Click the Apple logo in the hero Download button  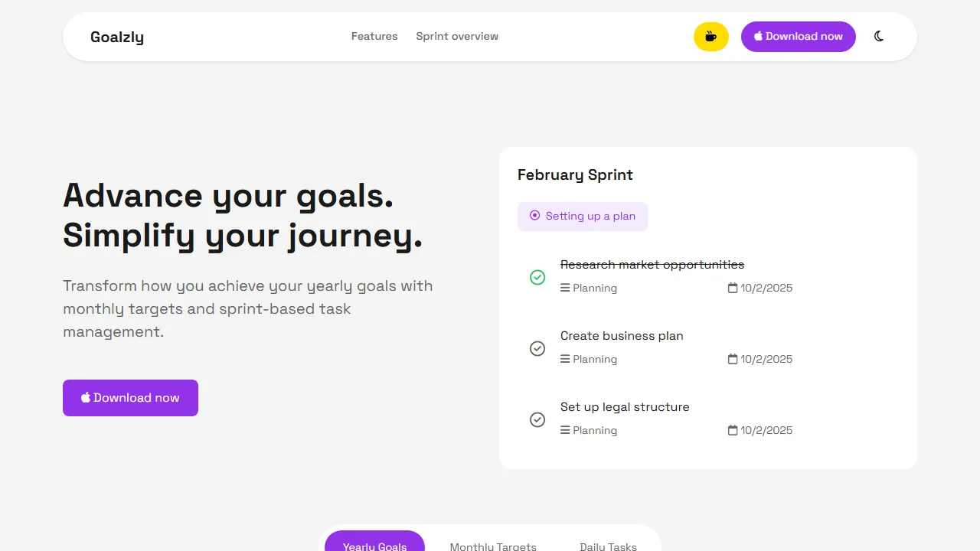click(85, 397)
